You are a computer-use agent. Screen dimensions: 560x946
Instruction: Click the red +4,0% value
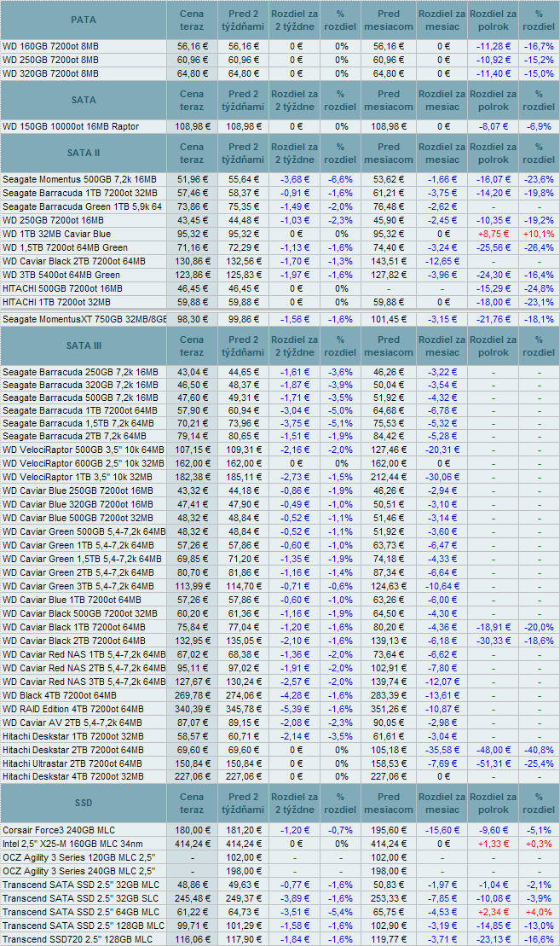pos(539,912)
